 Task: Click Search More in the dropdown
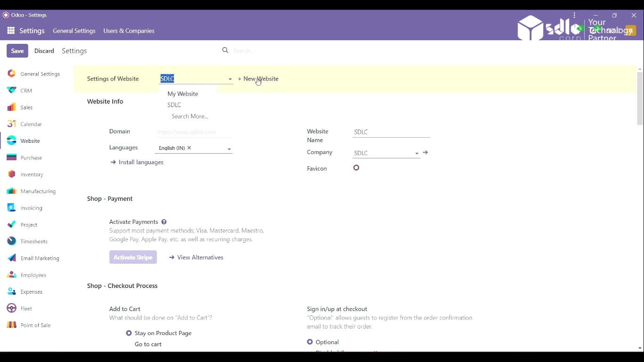point(190,116)
